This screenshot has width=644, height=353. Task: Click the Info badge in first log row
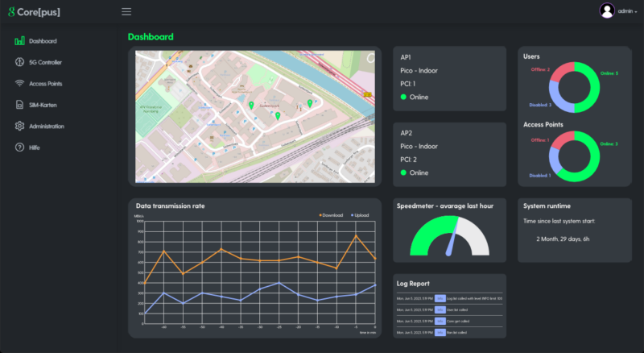[440, 299]
